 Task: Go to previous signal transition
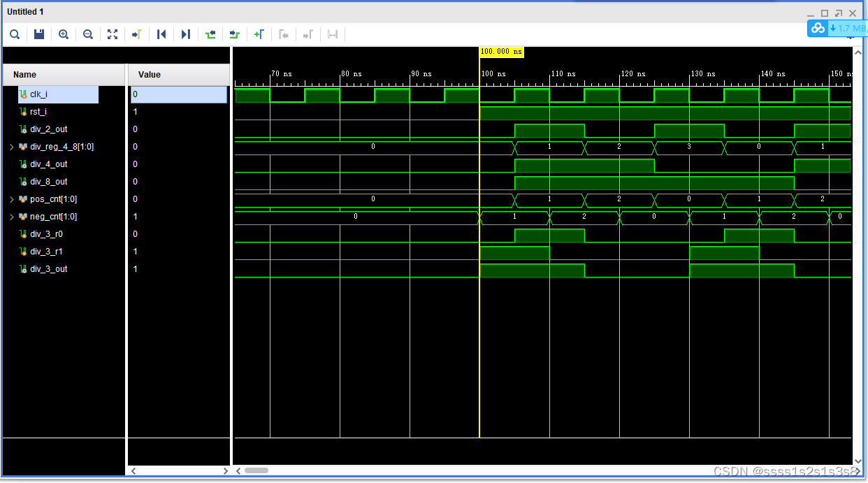tap(210, 34)
